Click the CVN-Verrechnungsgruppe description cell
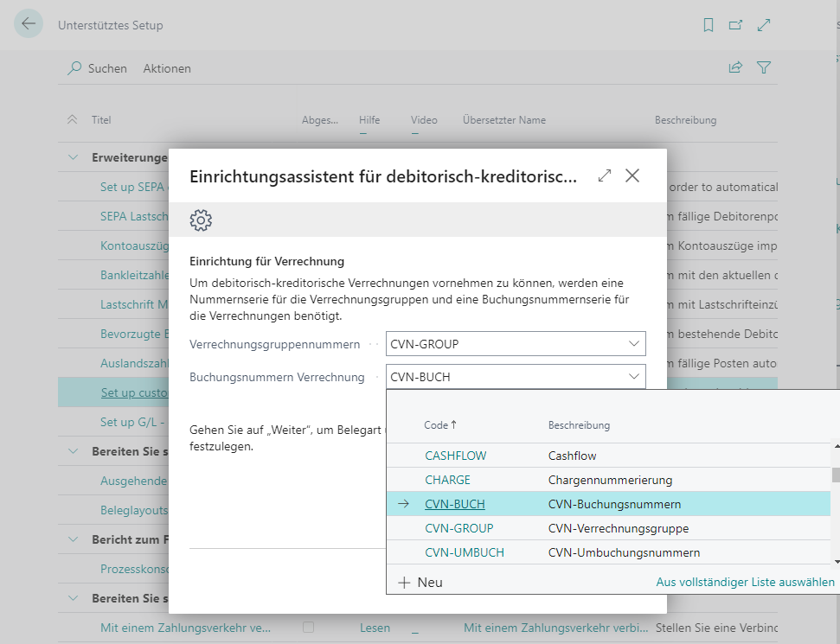840x644 pixels. pos(619,528)
